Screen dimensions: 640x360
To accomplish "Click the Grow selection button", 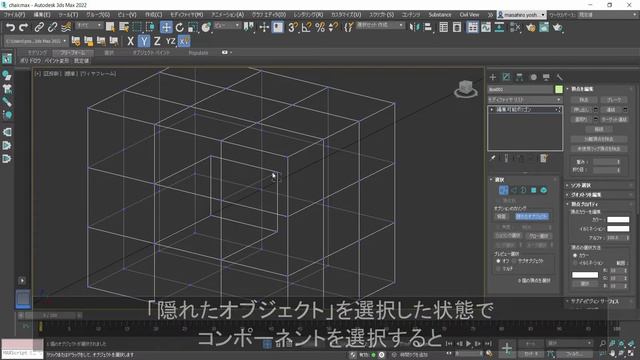I will (539, 236).
